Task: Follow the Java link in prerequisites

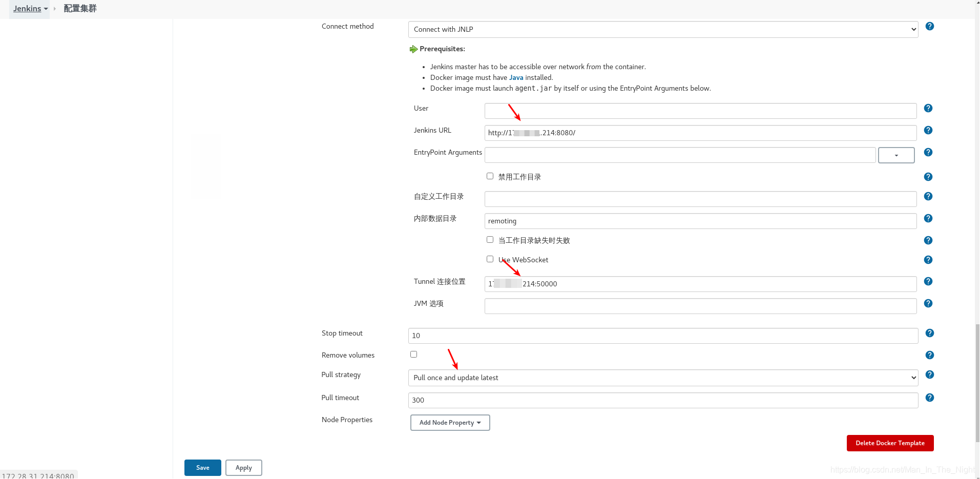Action: point(516,77)
